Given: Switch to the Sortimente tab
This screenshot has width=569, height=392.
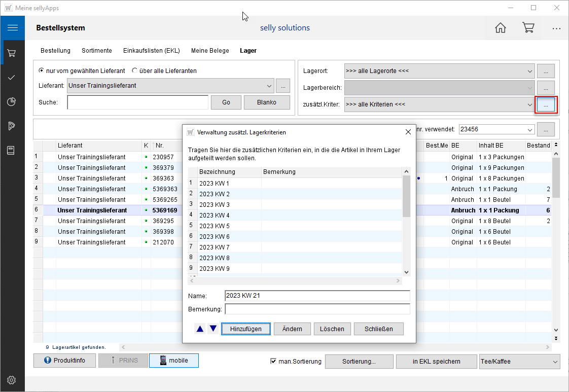Looking at the screenshot, I should (96, 51).
